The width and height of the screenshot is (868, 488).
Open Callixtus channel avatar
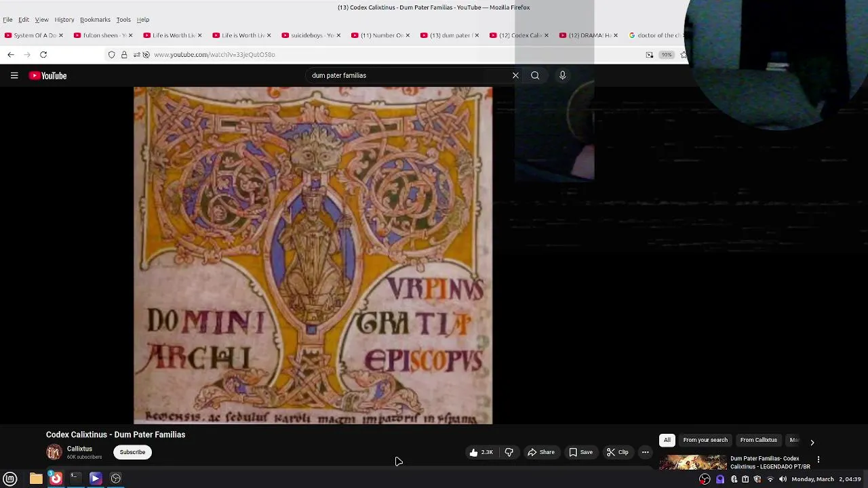[54, 452]
